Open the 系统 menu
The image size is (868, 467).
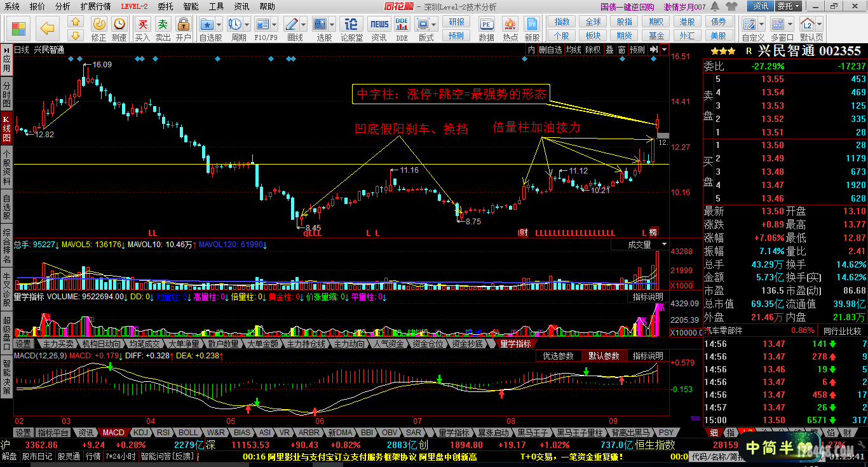point(11,6)
